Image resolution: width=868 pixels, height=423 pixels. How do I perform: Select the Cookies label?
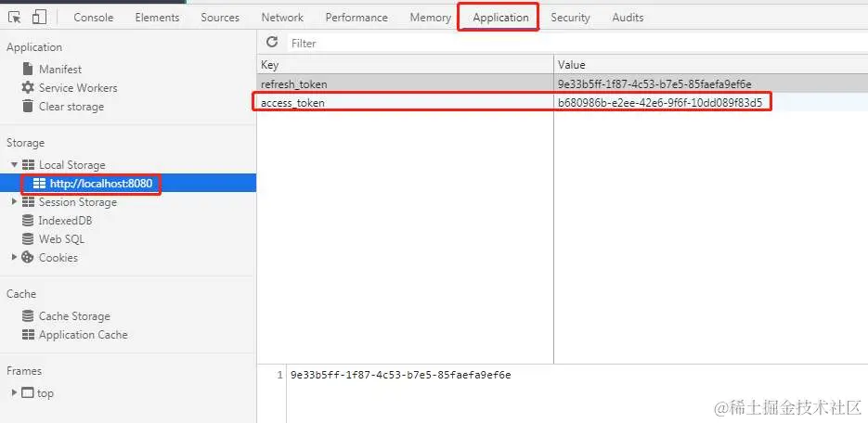(58, 257)
